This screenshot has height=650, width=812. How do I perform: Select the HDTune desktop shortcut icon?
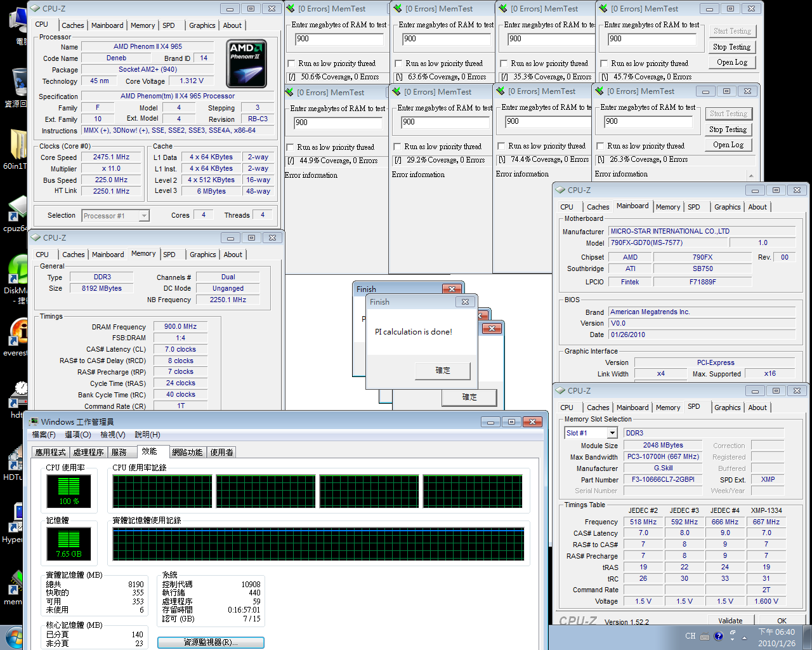click(x=15, y=457)
